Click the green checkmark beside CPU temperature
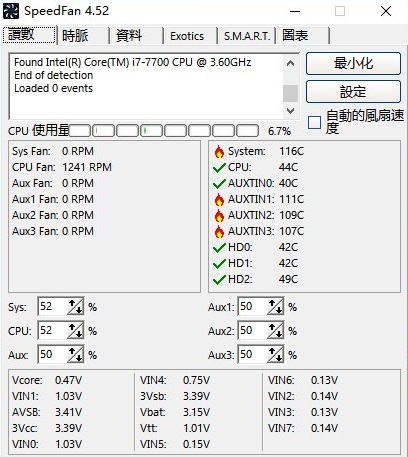This screenshot has height=457, width=408. pos(219,167)
